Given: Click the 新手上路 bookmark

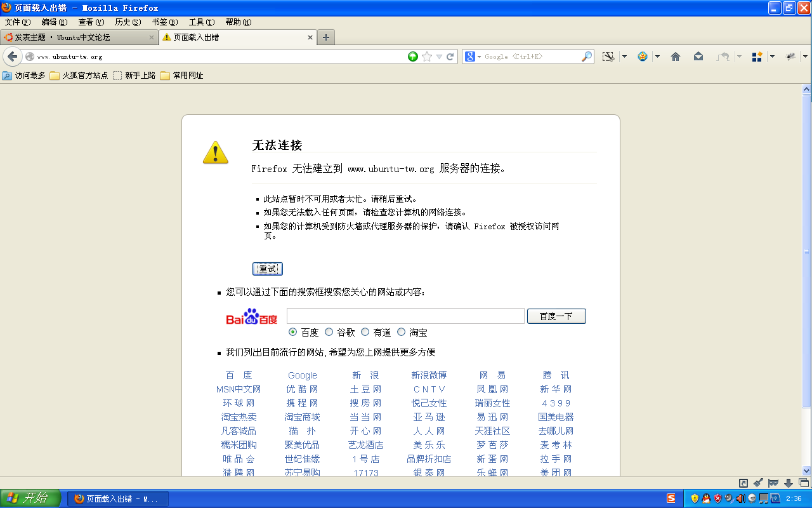Looking at the screenshot, I should tap(134, 76).
